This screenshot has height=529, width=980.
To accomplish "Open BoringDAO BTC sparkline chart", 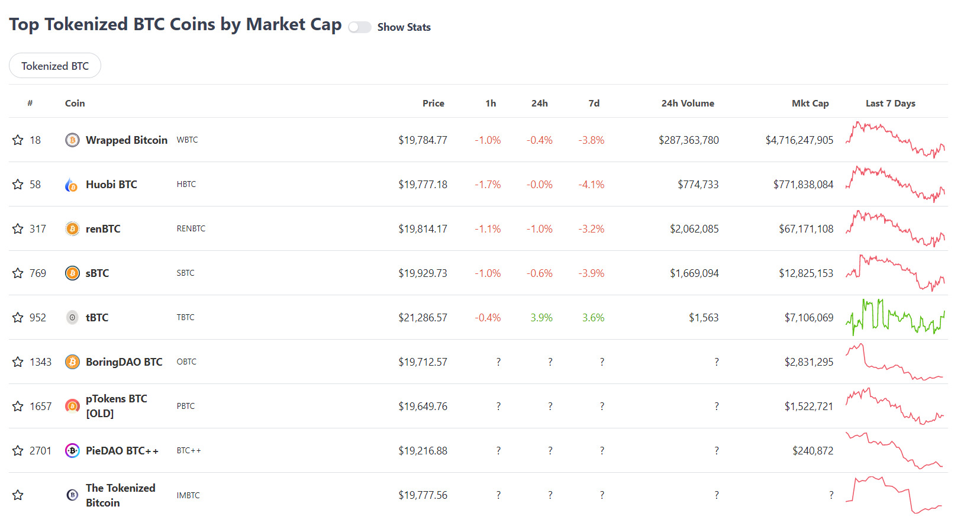I will [895, 362].
